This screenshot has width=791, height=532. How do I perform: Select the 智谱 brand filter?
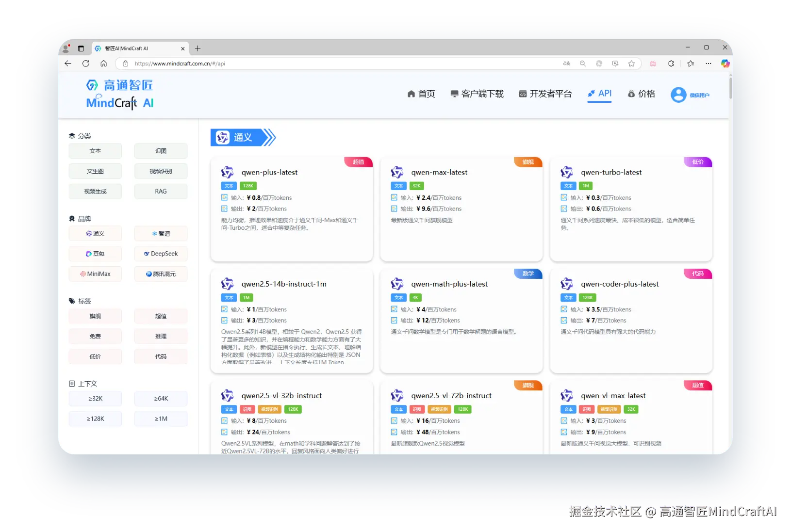click(161, 233)
